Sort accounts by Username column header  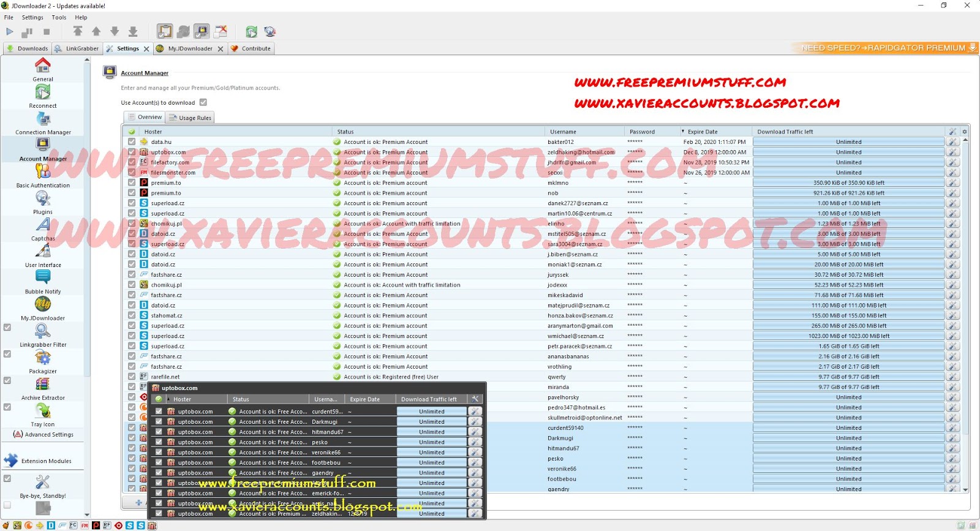[x=585, y=132]
